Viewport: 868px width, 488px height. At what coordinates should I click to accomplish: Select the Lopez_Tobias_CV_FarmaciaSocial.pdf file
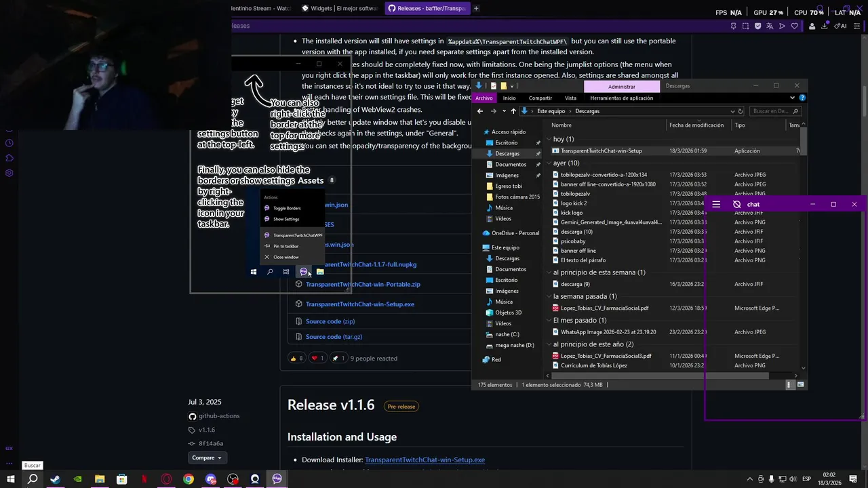pos(605,308)
